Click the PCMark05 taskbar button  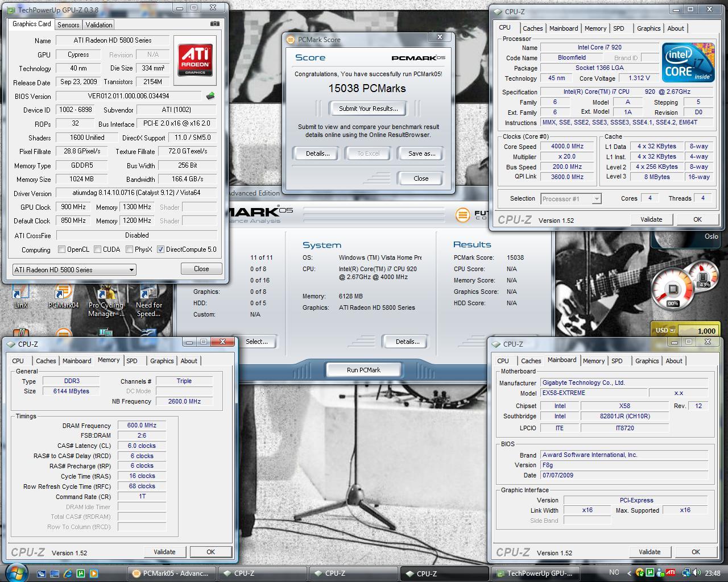pos(172,573)
